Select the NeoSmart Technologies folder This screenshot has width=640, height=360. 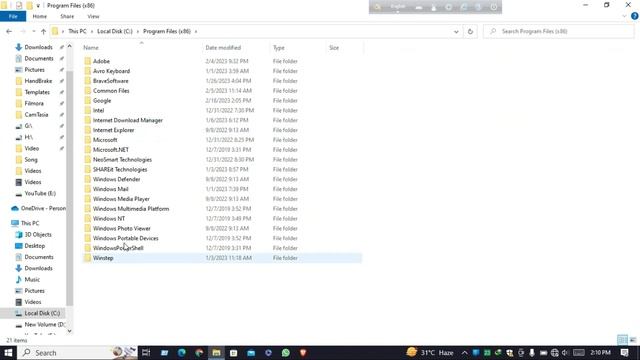point(122,160)
